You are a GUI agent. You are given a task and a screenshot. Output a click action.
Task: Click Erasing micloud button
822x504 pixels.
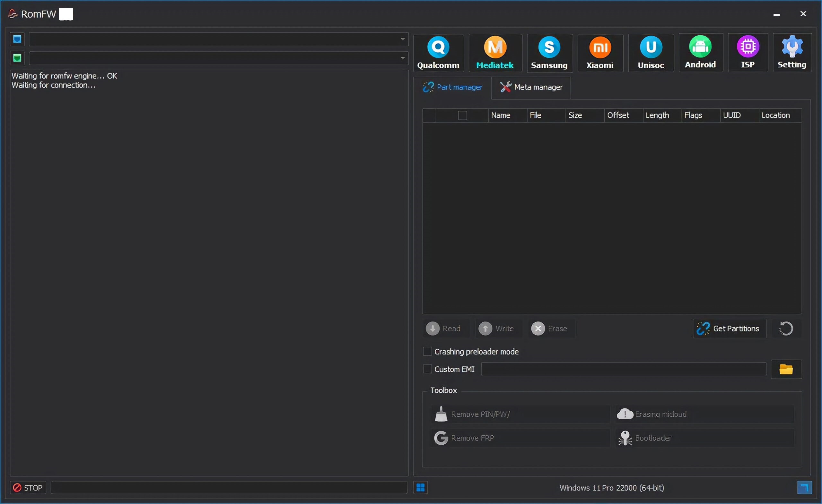click(x=704, y=414)
